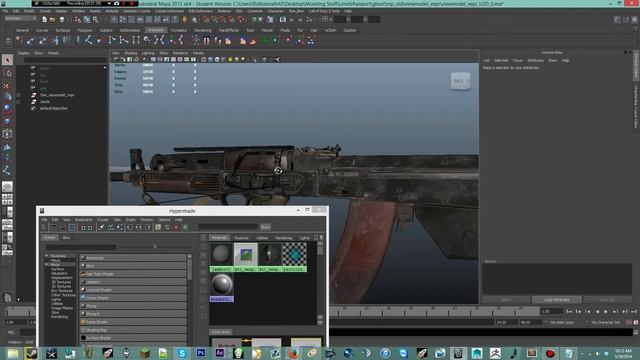Click the Lasso select tool in toolbox
The image size is (640, 360).
tap(7, 73)
